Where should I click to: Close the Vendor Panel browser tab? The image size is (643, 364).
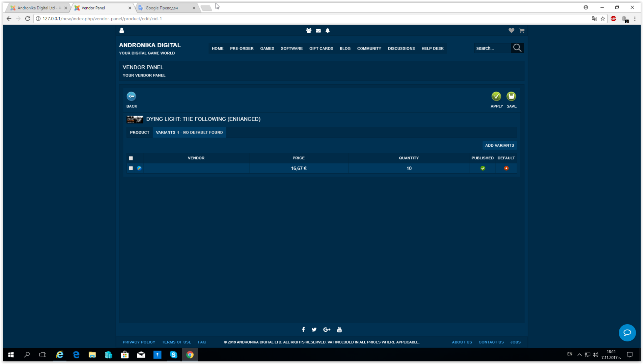tap(130, 8)
